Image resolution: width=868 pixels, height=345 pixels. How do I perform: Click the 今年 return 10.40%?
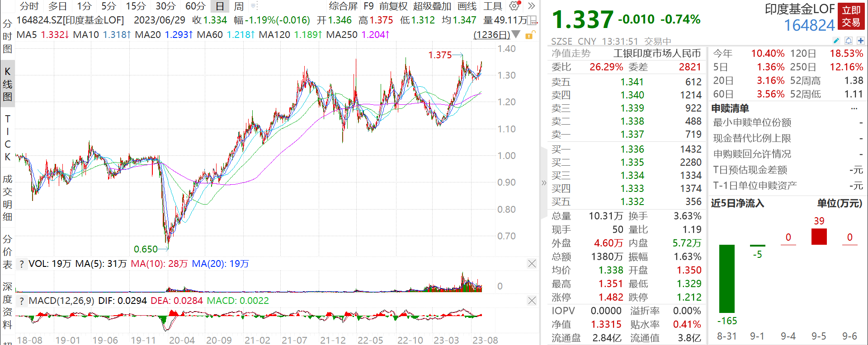(x=768, y=54)
